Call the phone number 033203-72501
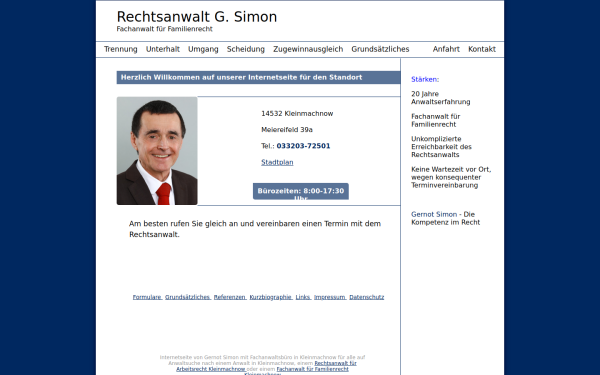This screenshot has width=600, height=375. pos(303,146)
